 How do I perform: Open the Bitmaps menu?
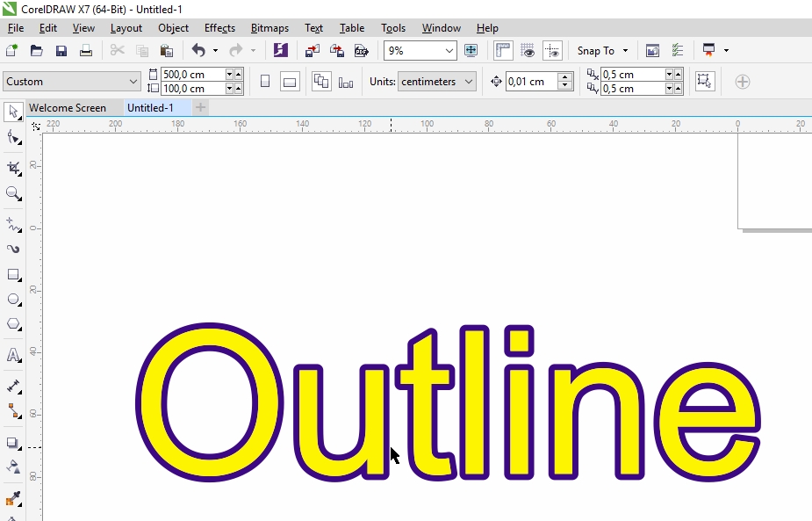click(x=269, y=27)
